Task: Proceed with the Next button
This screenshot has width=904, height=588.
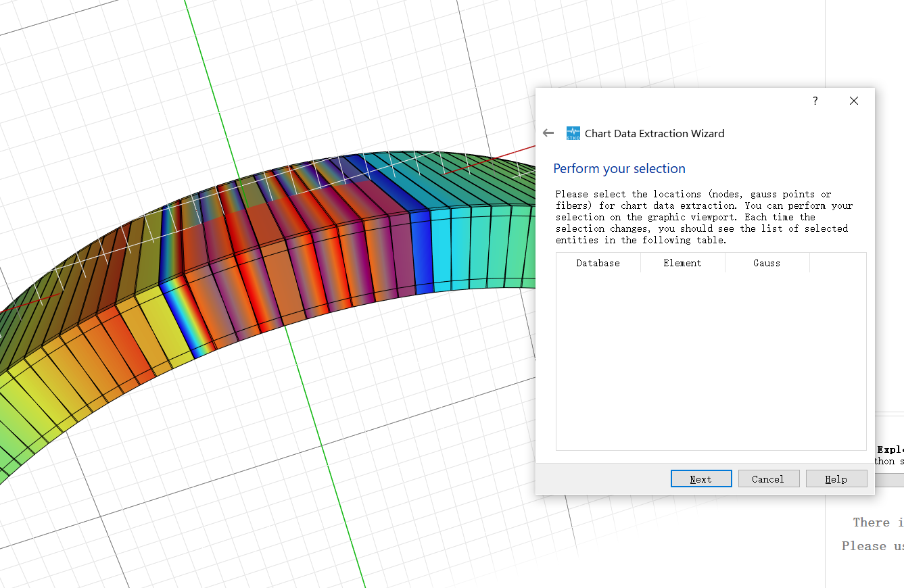Action: [x=701, y=479]
